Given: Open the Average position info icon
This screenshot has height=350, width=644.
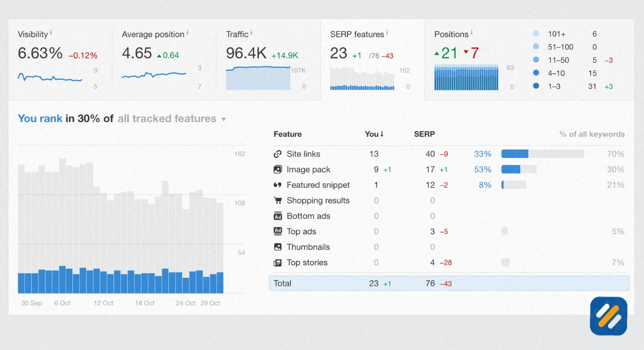Looking at the screenshot, I should (187, 33).
